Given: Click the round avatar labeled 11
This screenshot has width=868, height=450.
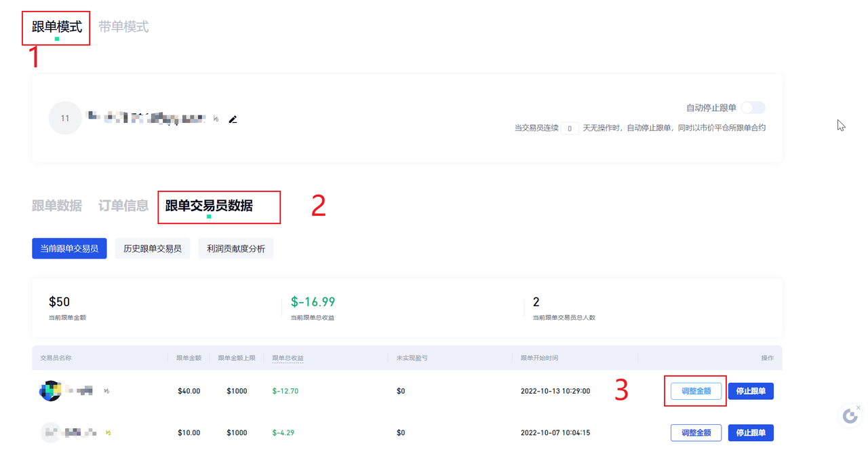Looking at the screenshot, I should coord(65,118).
